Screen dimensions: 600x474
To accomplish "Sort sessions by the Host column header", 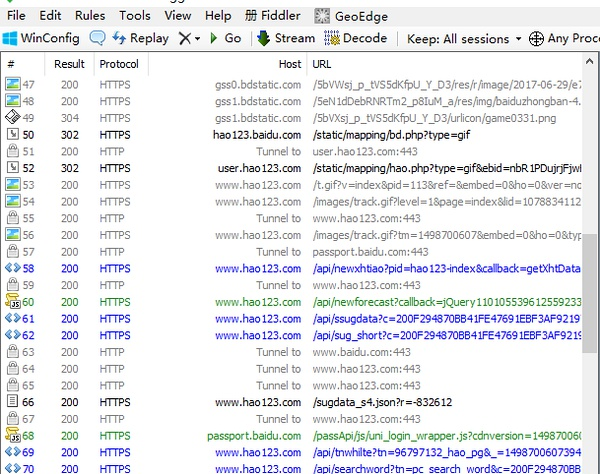I will 290,64.
